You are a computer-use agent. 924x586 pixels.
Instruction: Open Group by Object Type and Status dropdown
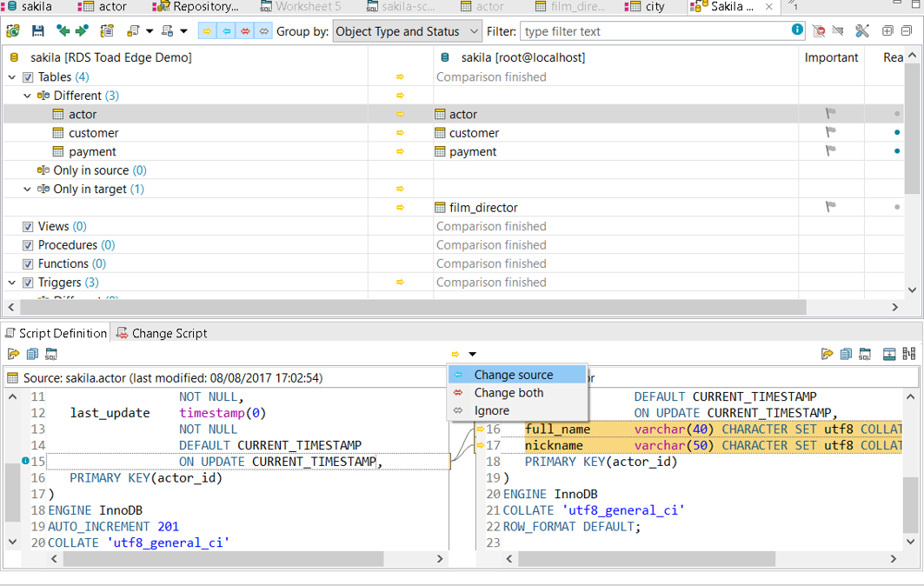(x=407, y=31)
